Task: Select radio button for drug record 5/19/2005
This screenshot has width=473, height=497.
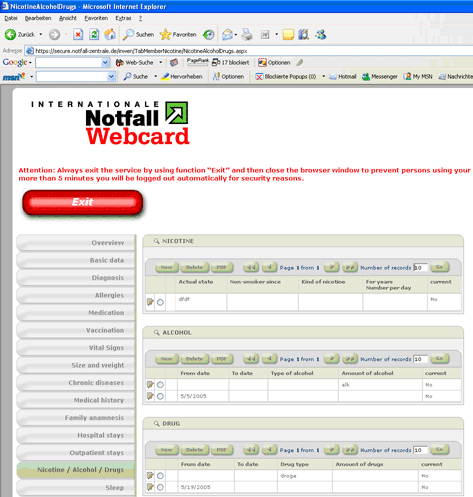Action: 160,487
